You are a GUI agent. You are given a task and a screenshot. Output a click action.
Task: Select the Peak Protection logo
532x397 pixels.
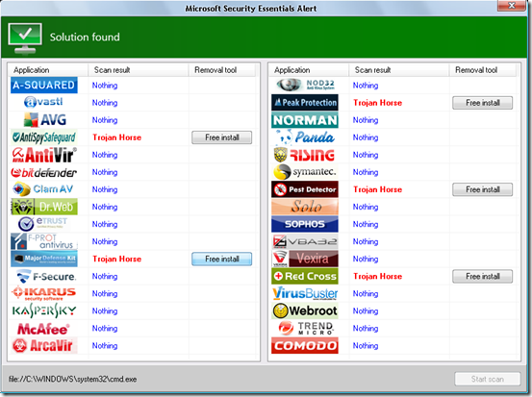click(305, 103)
